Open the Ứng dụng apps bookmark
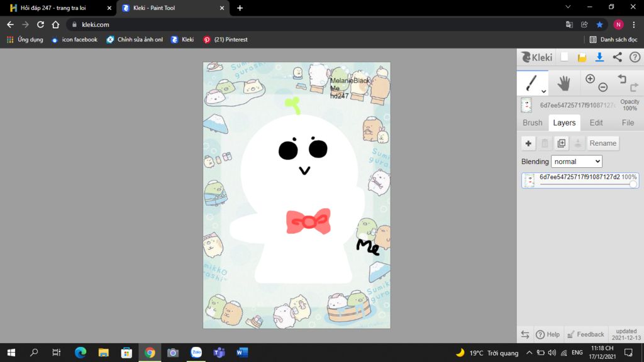 (25, 40)
